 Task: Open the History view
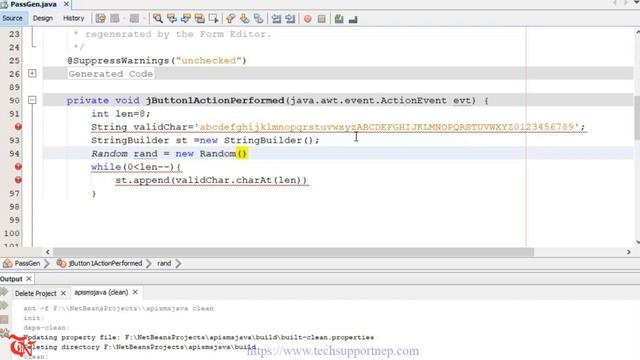click(73, 18)
